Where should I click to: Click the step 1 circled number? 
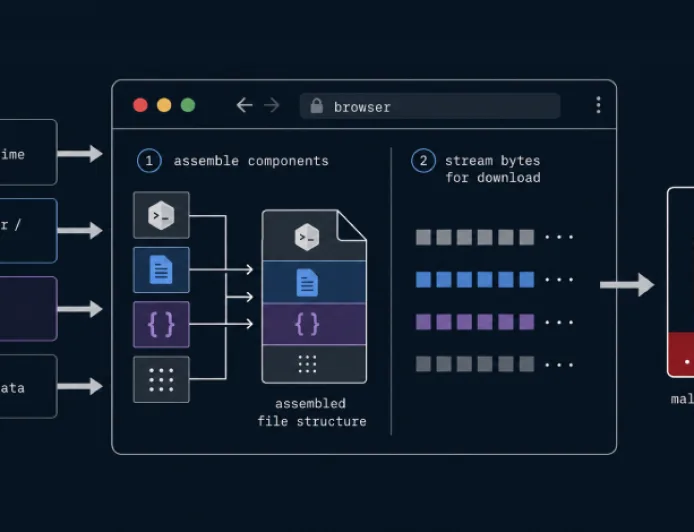149,160
